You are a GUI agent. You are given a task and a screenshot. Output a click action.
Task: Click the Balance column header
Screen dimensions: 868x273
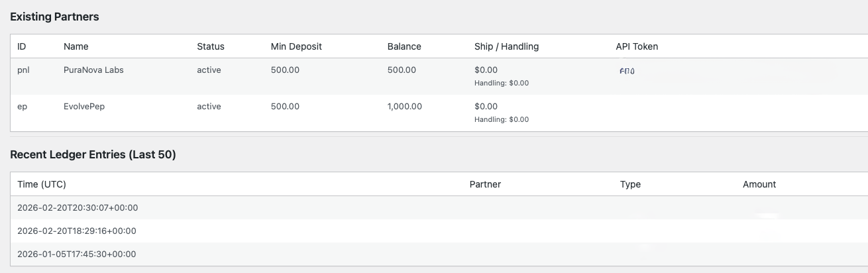click(x=404, y=46)
